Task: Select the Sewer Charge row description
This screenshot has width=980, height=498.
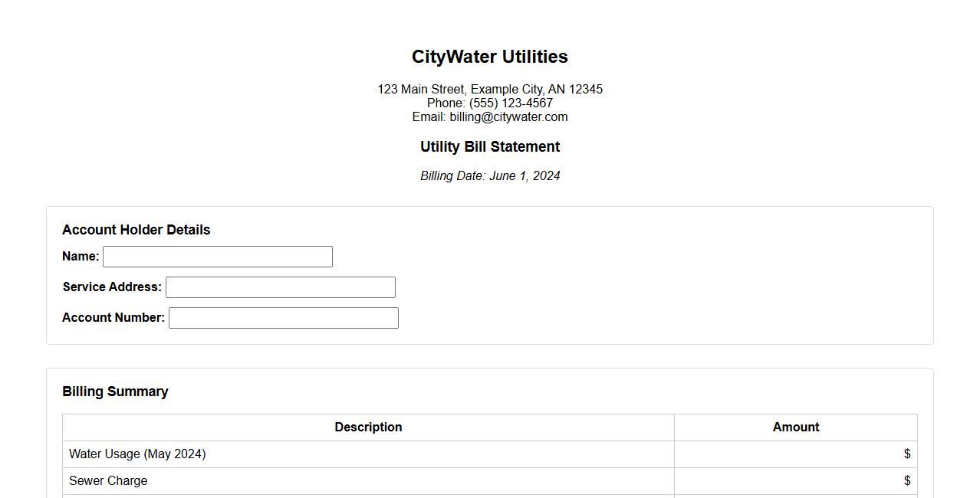Action: coord(108,481)
